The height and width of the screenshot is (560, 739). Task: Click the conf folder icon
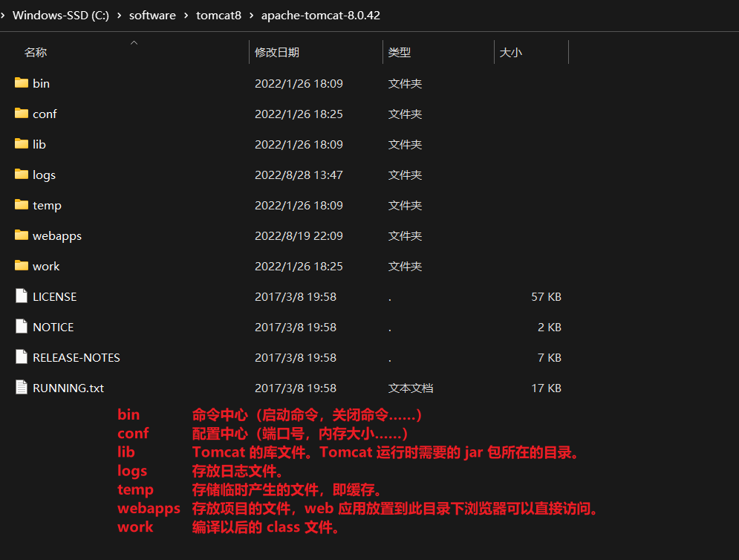click(22, 113)
